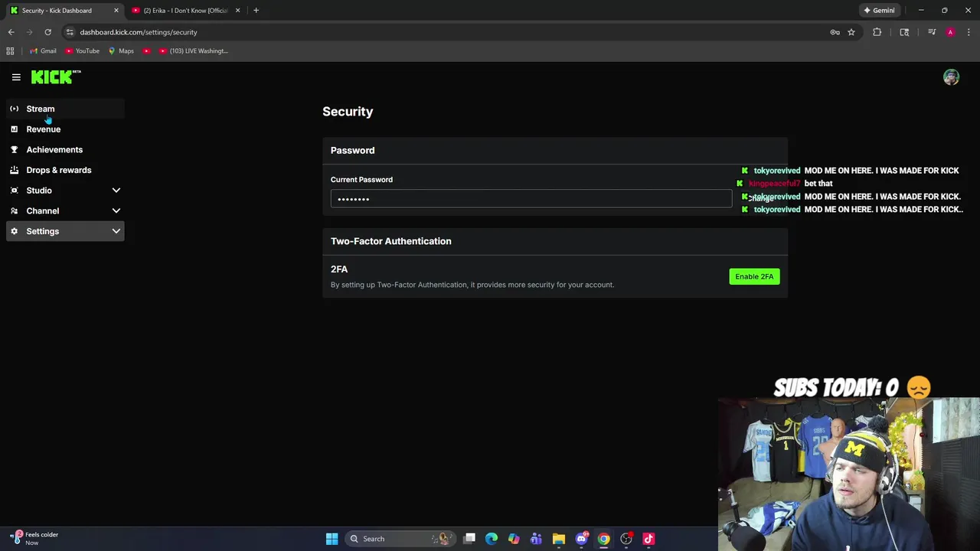This screenshot has width=980, height=551.
Task: Open the LIVE Washington bookmark
Action: click(194, 51)
